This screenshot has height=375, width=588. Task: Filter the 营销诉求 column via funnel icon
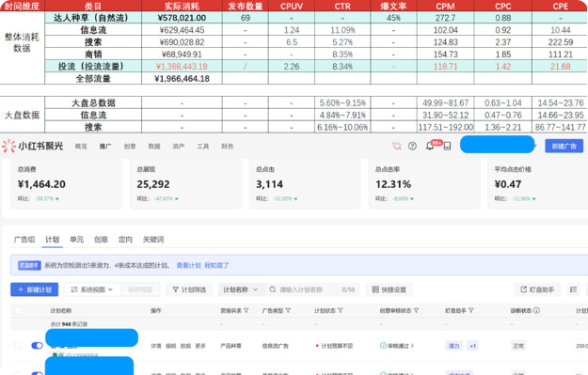(x=246, y=310)
